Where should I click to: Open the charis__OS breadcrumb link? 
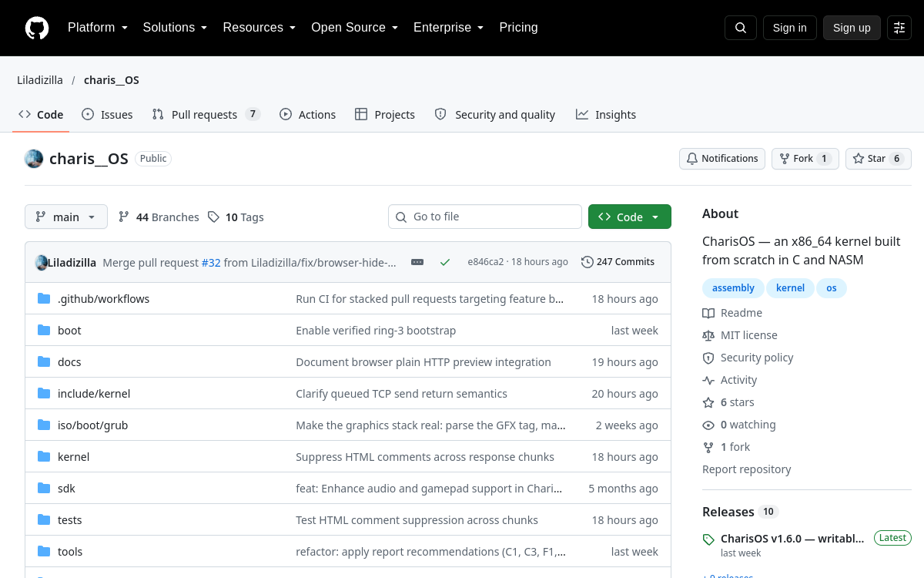pos(112,80)
